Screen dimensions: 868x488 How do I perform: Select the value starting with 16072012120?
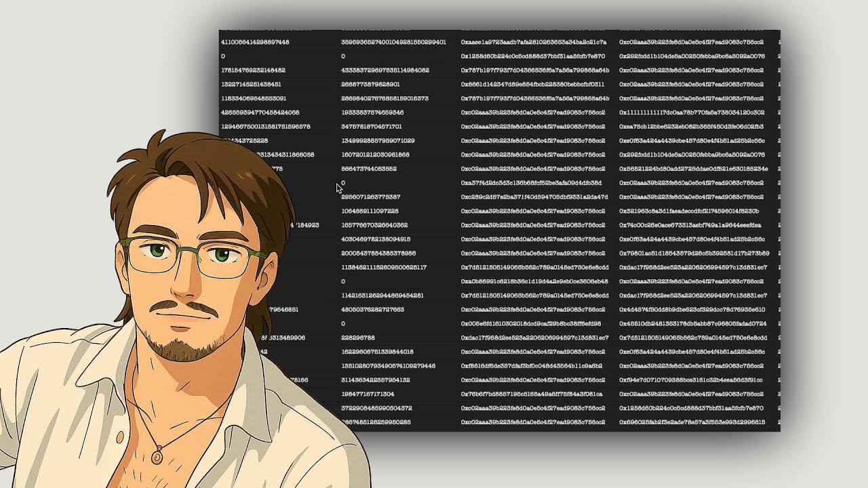[375, 155]
